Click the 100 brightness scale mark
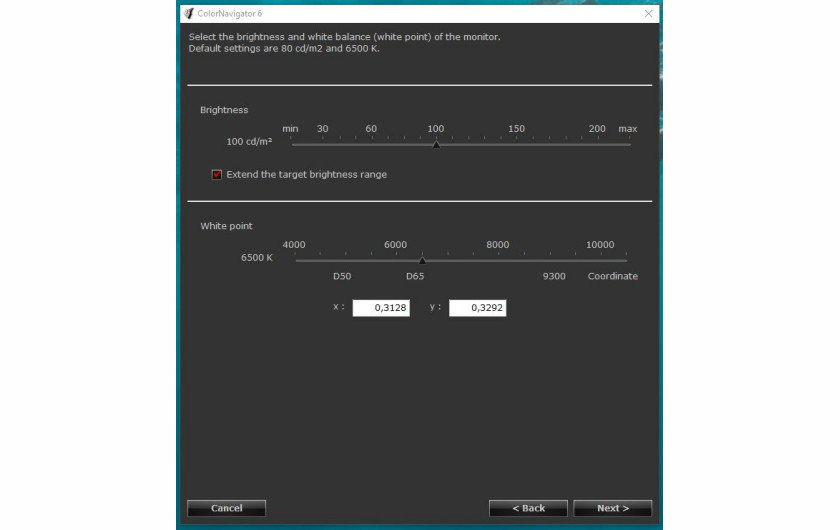This screenshot has height=530, width=840. coord(436,129)
